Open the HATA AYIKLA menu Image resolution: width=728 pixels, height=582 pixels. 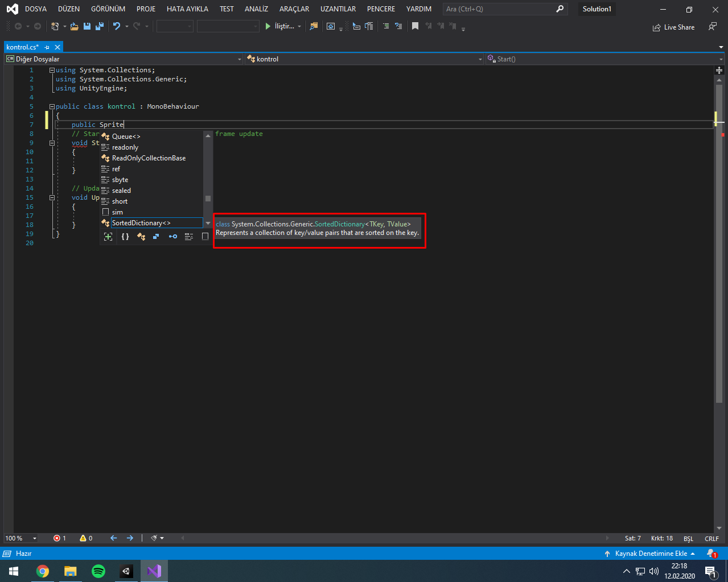[187, 9]
